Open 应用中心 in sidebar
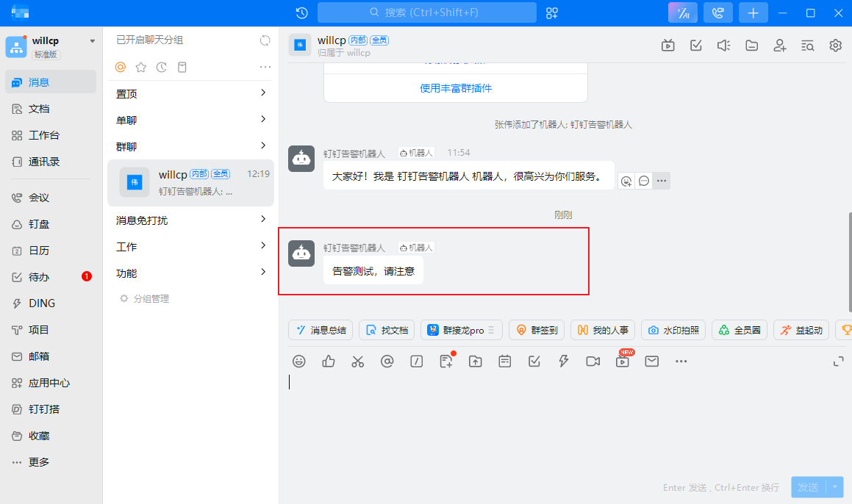Viewport: 852px width, 504px height. [x=51, y=383]
